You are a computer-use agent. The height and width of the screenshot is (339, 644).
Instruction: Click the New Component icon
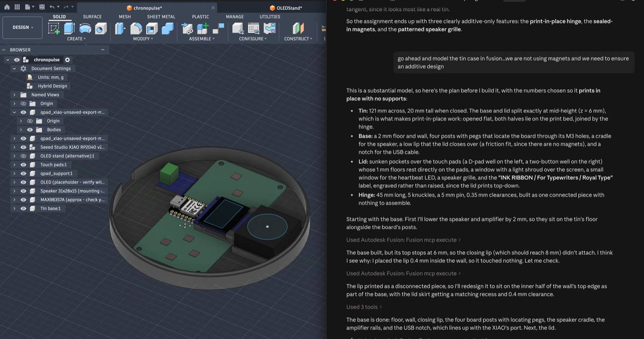(202, 29)
